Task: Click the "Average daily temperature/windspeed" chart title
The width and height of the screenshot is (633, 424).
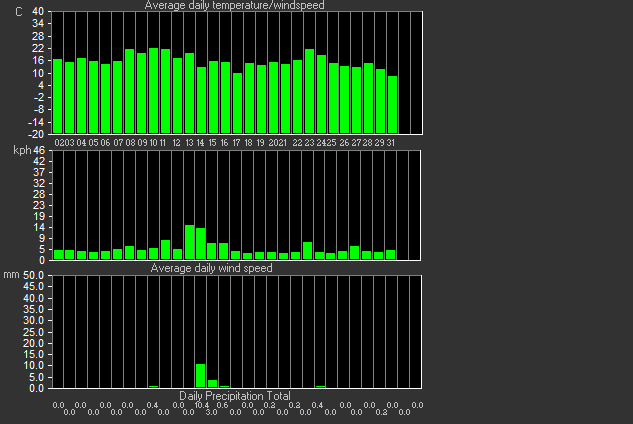Action: [234, 5]
